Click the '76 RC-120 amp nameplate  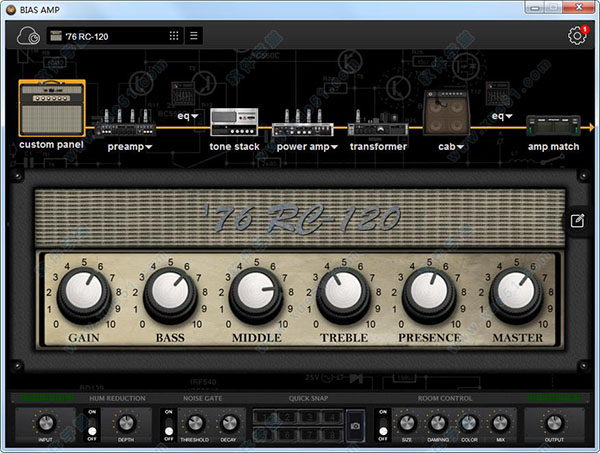coord(301,218)
